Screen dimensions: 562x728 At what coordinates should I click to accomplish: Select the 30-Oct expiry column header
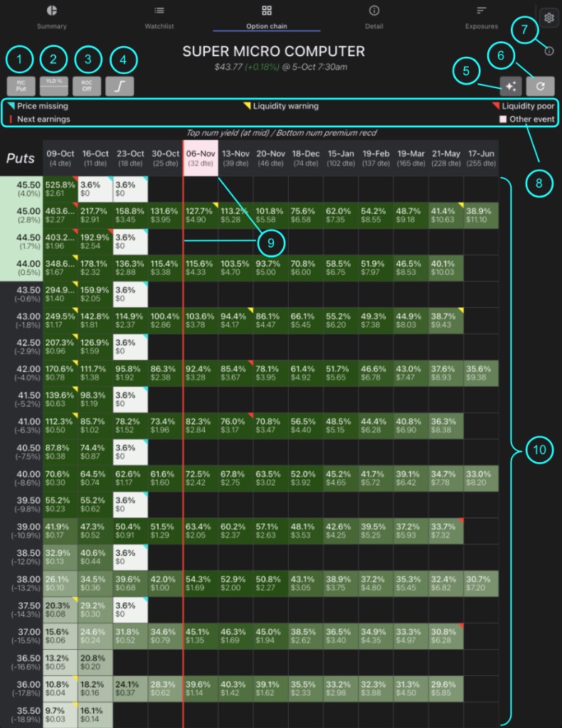click(165, 158)
